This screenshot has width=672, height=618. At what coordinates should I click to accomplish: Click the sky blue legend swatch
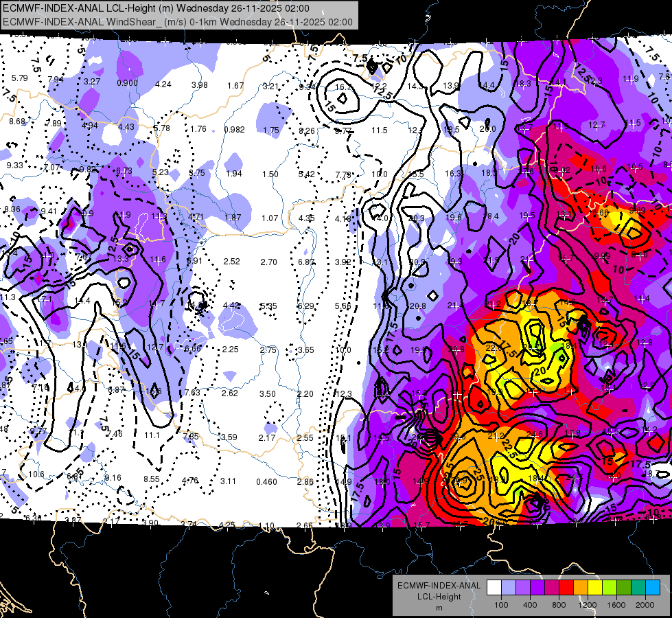[653, 588]
